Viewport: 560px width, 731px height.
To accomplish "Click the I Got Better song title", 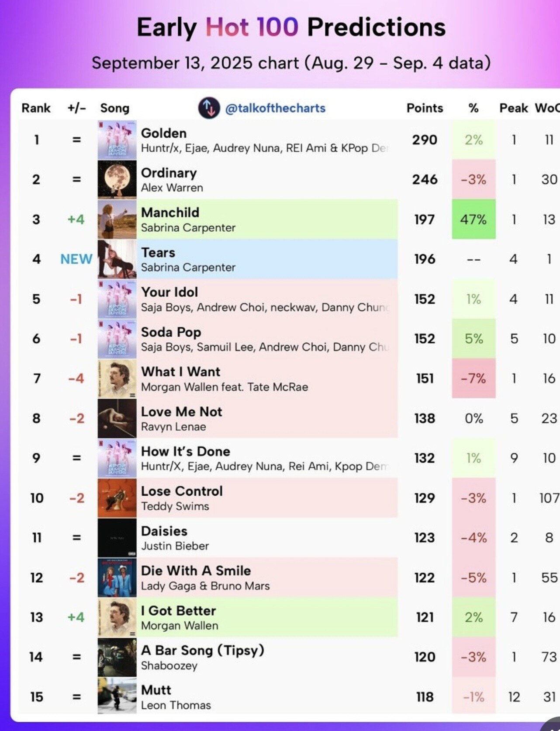I will (178, 611).
